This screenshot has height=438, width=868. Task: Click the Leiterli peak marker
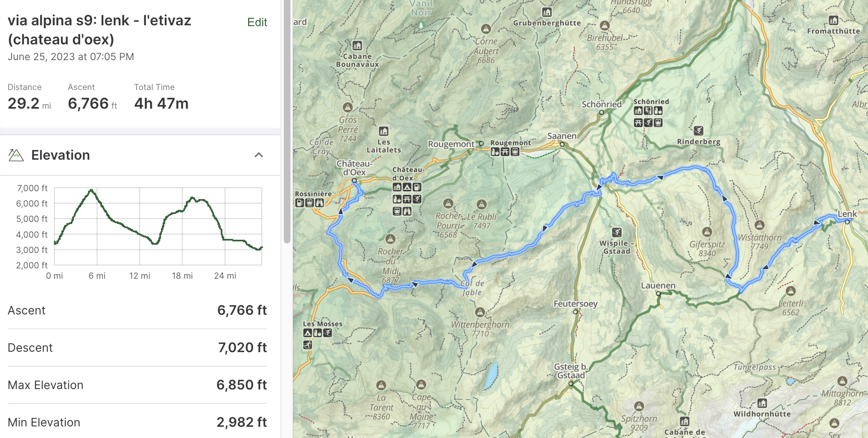[790, 291]
